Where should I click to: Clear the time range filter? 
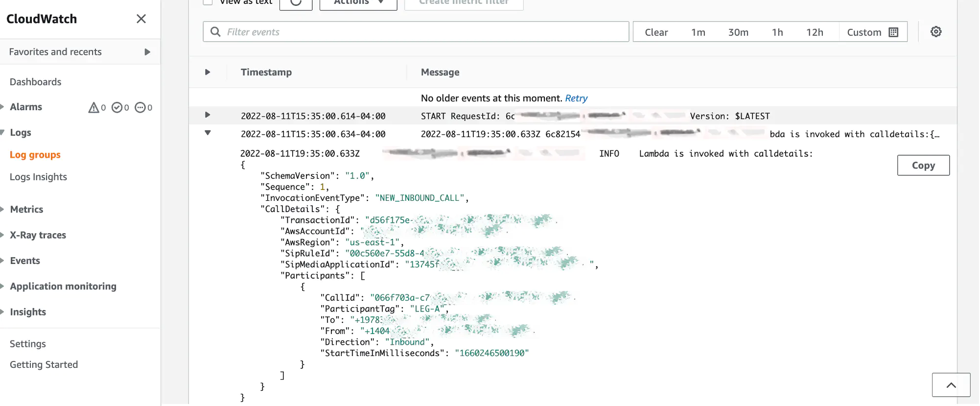click(656, 32)
